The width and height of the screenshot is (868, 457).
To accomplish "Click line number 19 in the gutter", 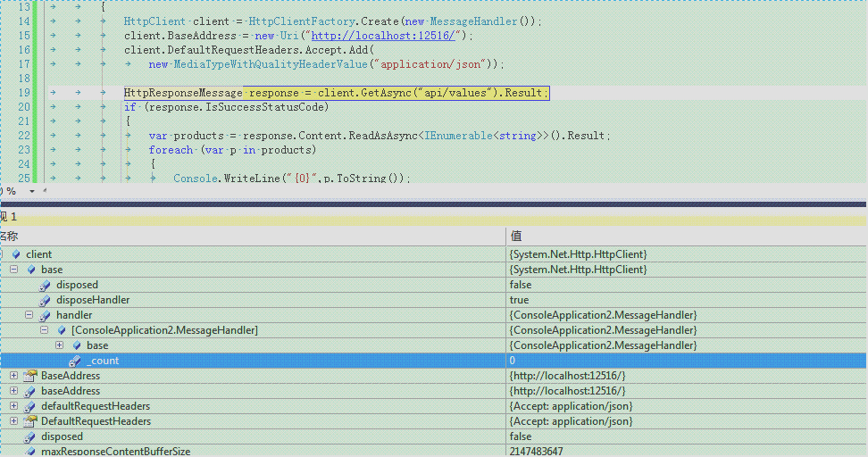I will tap(24, 93).
